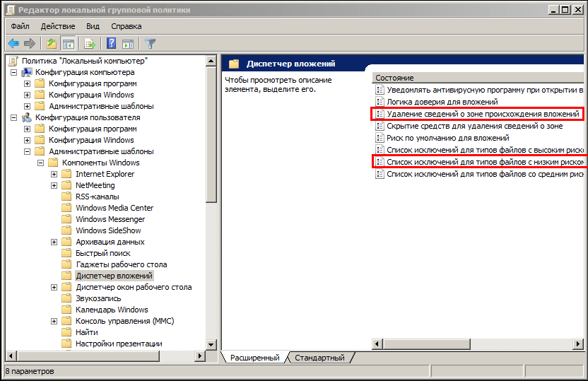
Task: Toggle the Show/Hide Action Pane icon
Action: [x=128, y=44]
